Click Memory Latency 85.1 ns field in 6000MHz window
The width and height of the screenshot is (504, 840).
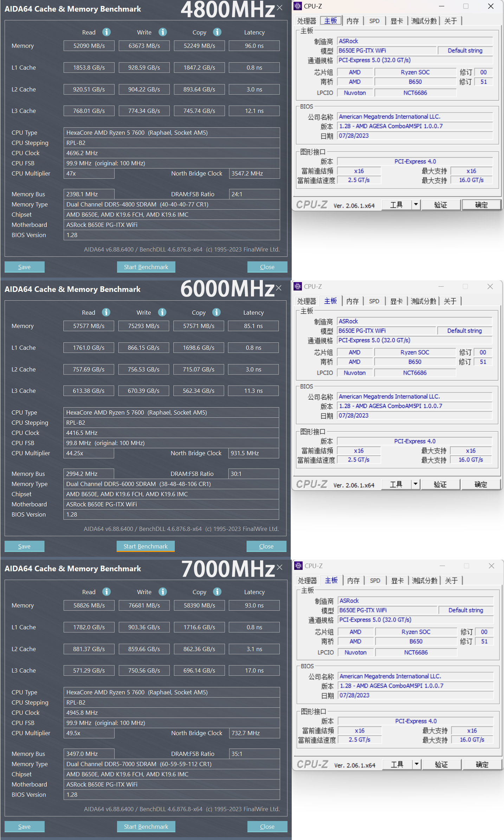click(x=253, y=326)
